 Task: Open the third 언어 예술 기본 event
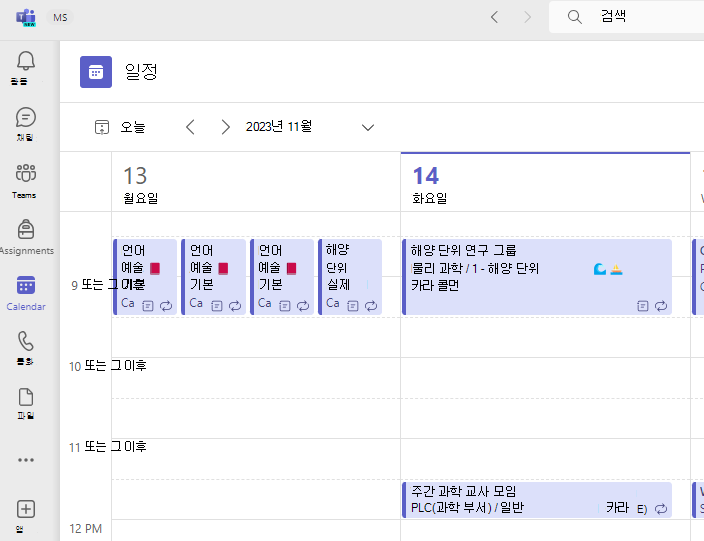282,277
